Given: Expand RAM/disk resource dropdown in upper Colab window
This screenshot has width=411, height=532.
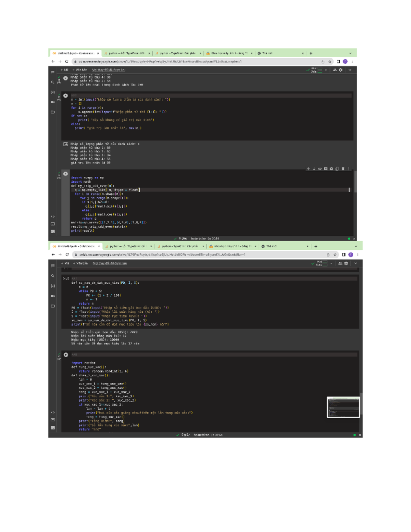Looking at the screenshot, I should 326,70.
